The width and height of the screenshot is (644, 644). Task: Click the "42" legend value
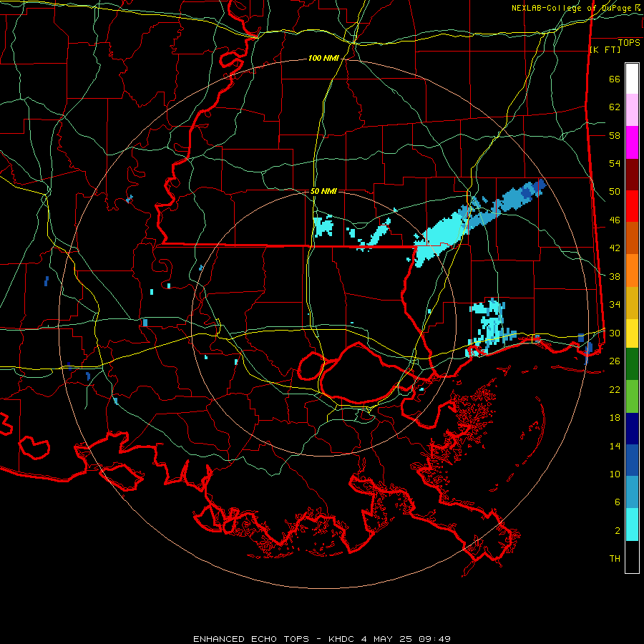click(x=615, y=248)
